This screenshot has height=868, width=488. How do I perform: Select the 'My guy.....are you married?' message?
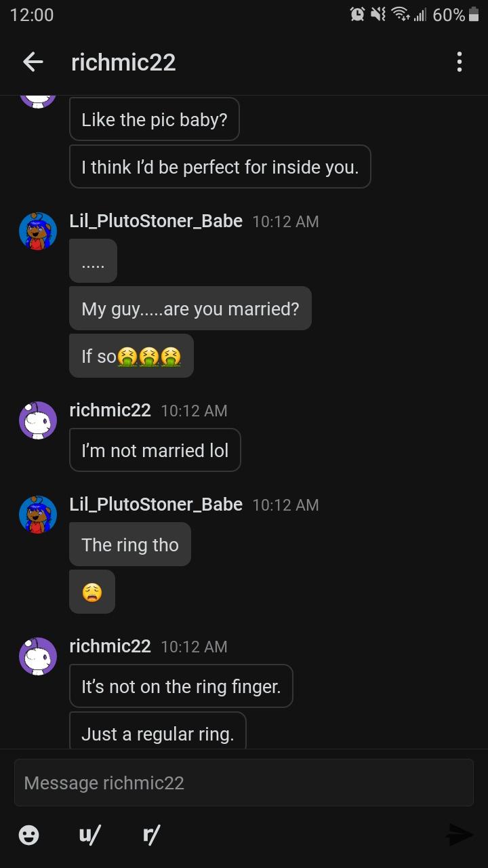click(x=190, y=309)
